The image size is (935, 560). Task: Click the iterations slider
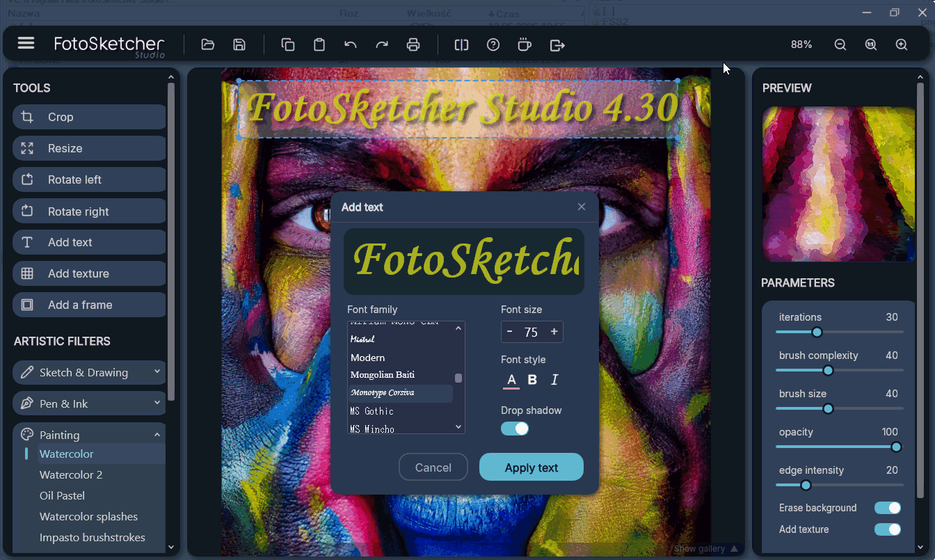point(840,332)
